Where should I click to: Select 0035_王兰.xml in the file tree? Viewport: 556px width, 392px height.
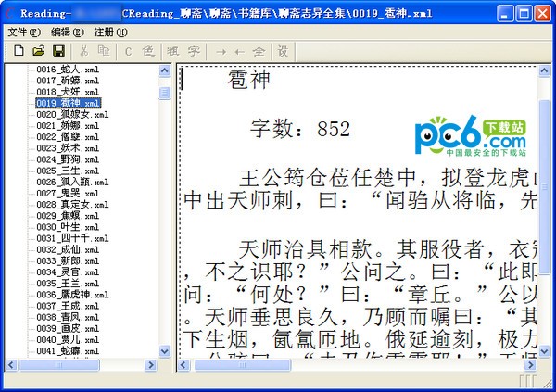[68, 284]
